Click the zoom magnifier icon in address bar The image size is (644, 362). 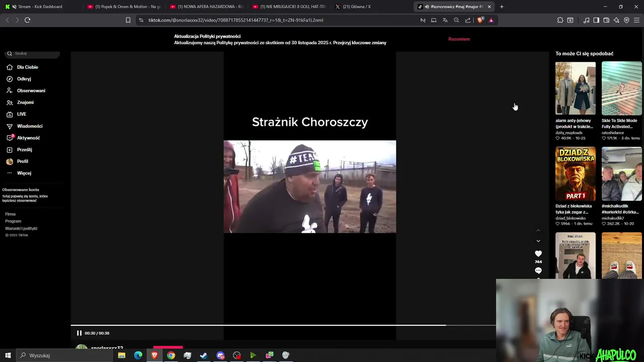(456, 20)
